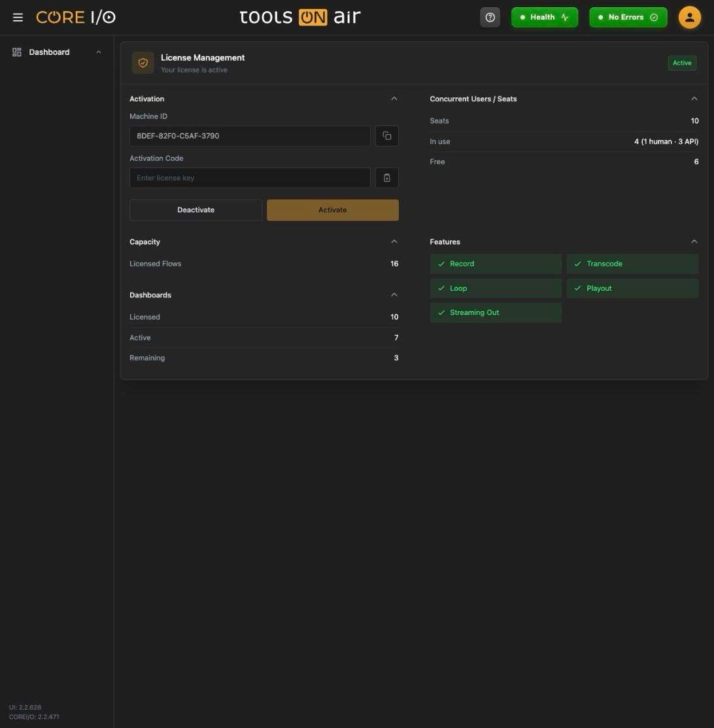Collapse the Concurrent Users / Seats section
The image size is (714, 728).
coord(694,99)
